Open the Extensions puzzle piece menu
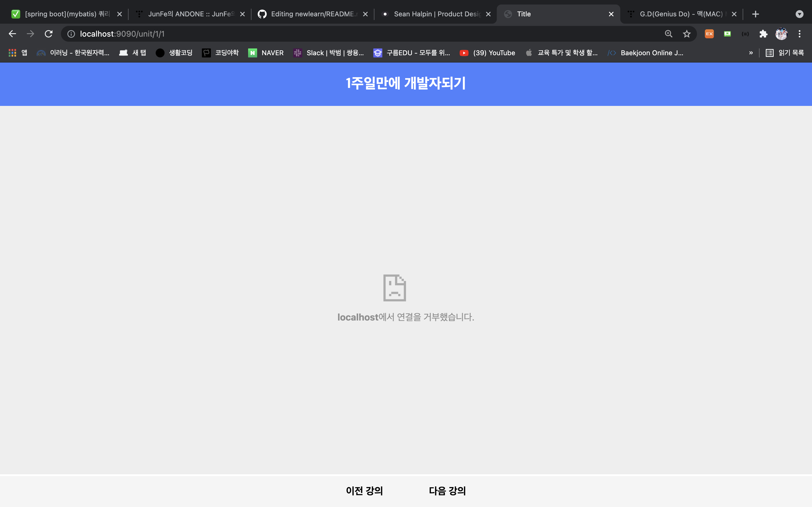The width and height of the screenshot is (812, 507). pos(763,34)
